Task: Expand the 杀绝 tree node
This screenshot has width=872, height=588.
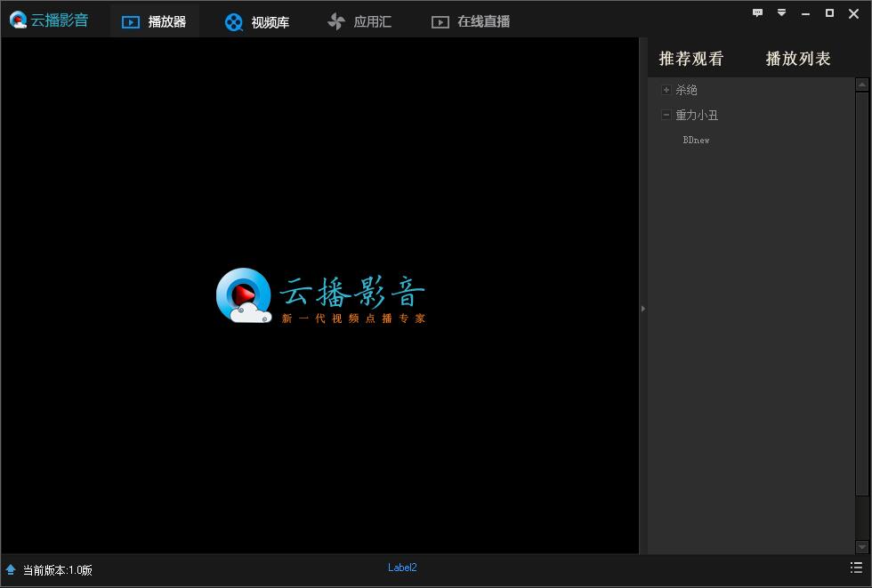Action: (666, 90)
